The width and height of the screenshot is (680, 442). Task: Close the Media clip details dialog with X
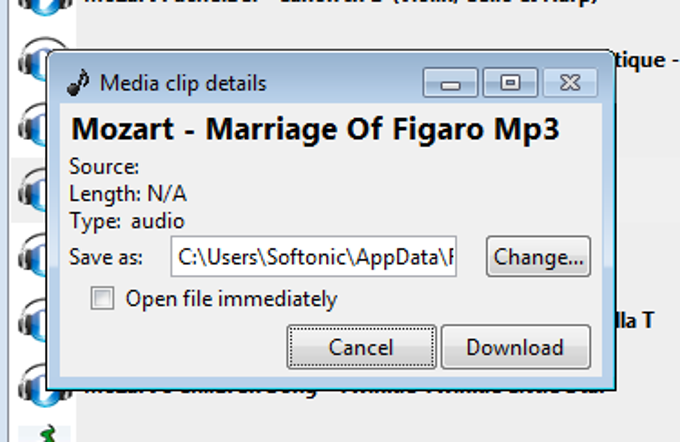click(570, 82)
